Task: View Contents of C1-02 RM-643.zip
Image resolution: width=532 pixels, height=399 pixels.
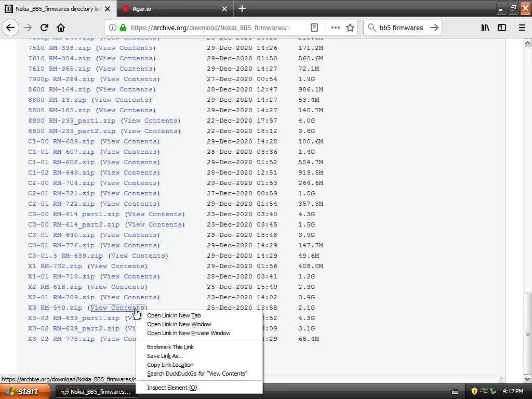Action: point(130,172)
